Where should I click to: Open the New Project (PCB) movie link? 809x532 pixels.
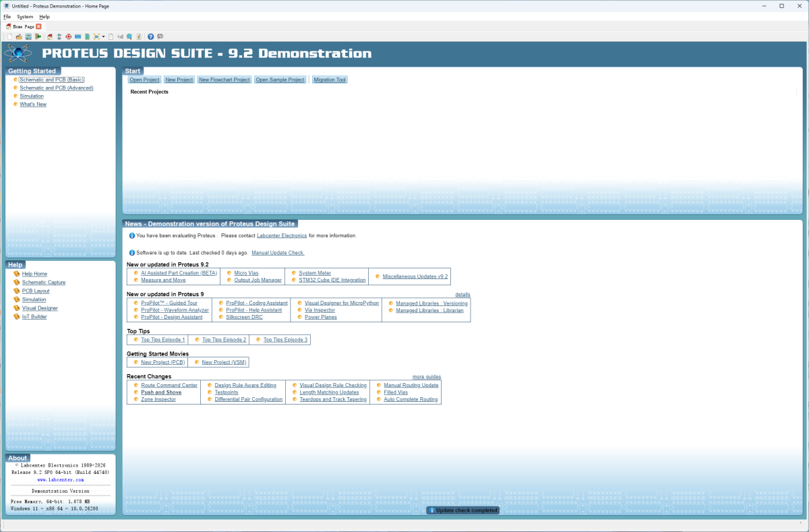click(162, 362)
